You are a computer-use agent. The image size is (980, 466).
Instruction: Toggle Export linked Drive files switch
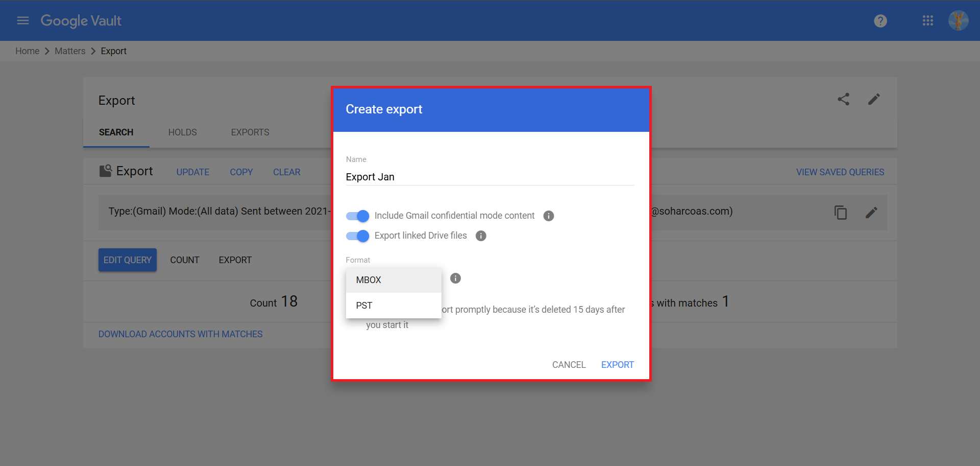click(357, 236)
